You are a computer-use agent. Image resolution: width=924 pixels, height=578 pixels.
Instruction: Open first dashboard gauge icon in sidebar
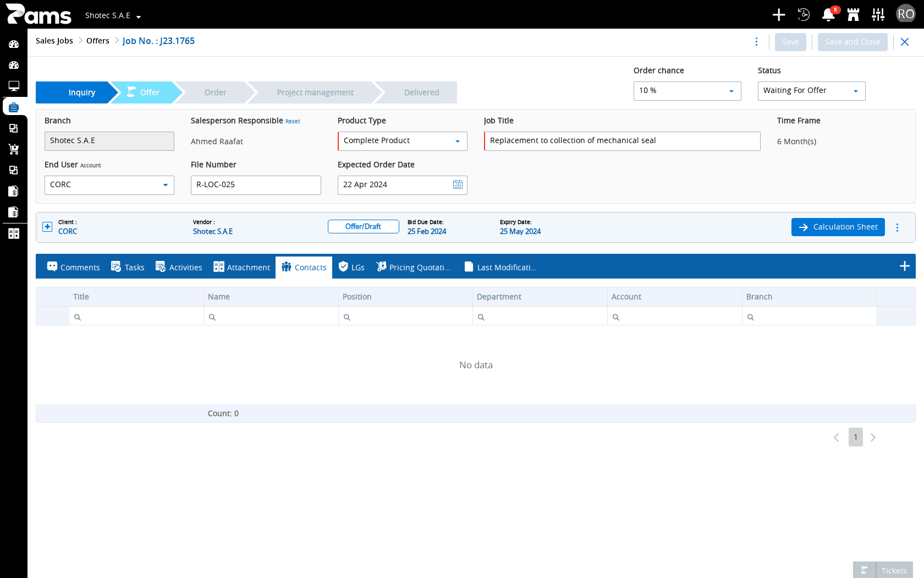(14, 44)
